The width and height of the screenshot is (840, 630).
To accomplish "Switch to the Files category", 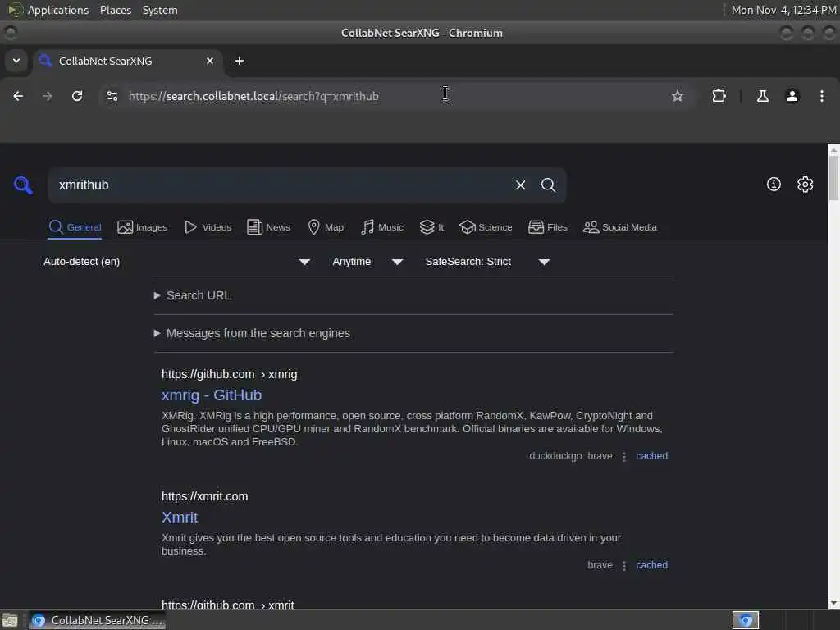I will pos(547,227).
